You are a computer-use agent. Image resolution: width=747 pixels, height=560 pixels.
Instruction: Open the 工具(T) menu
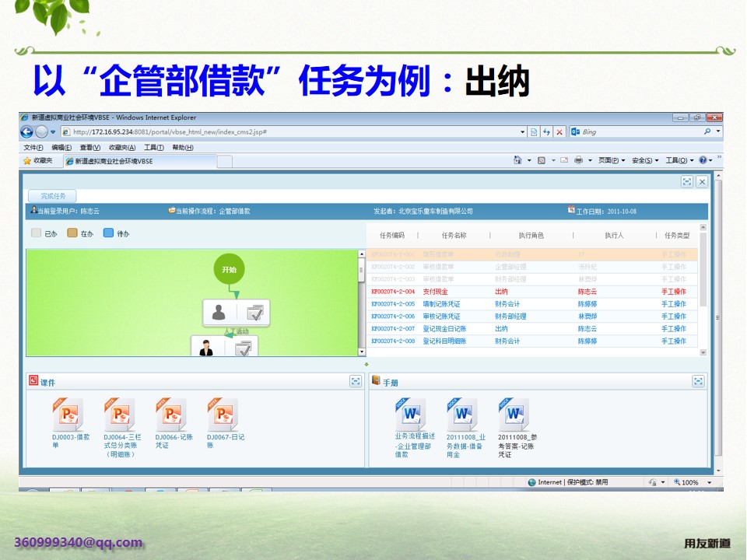pos(154,147)
